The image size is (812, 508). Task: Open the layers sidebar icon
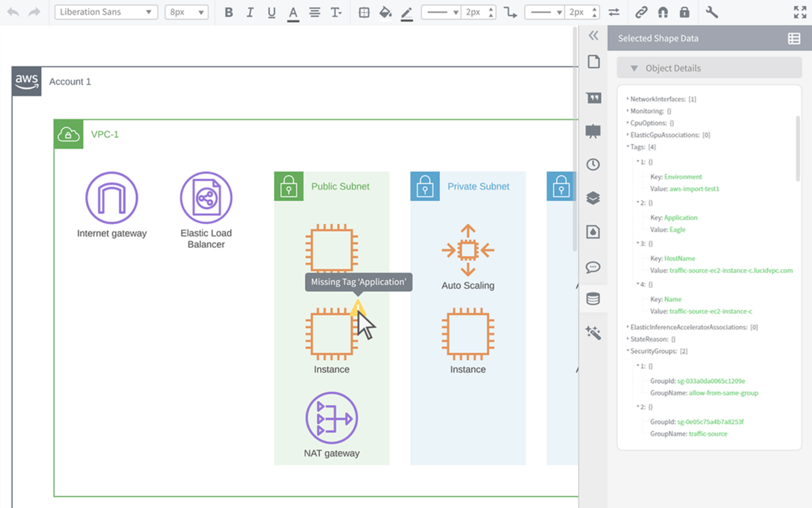click(593, 198)
